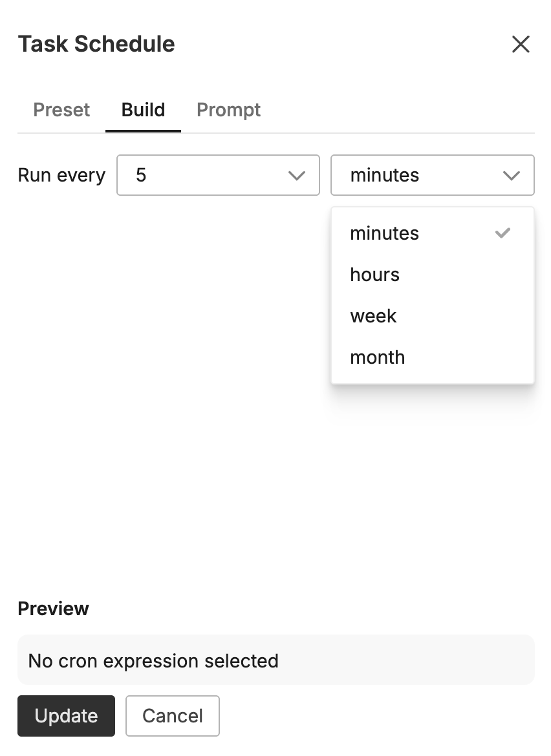Click the Update button
551x756 pixels.
click(66, 716)
